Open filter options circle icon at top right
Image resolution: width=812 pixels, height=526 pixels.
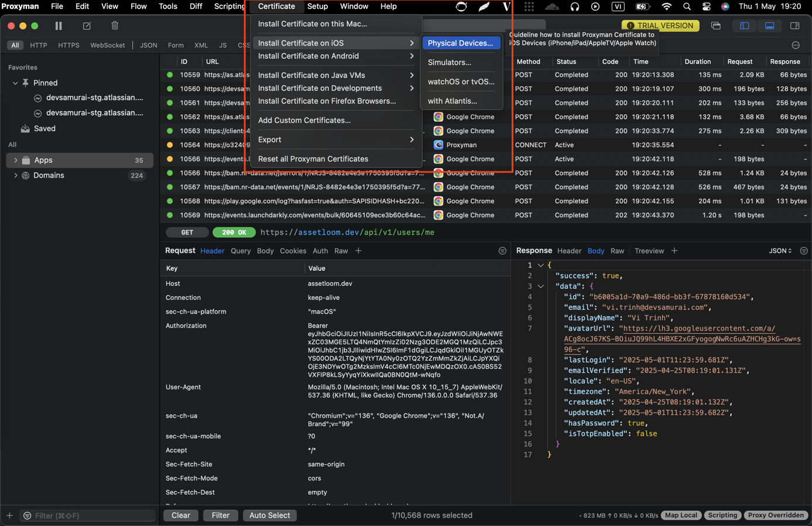(x=796, y=45)
